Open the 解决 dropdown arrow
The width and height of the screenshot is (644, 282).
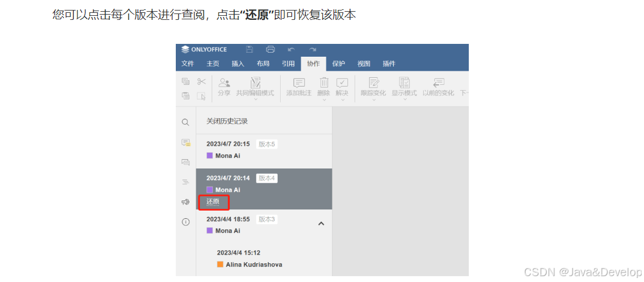(x=342, y=99)
